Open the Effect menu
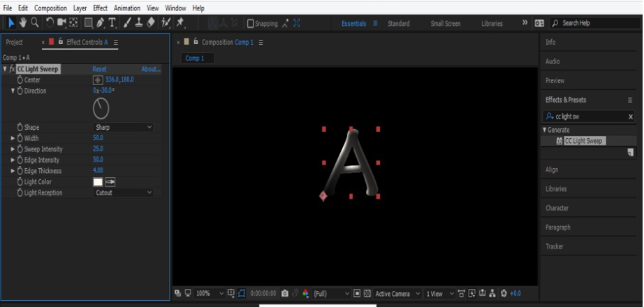644x307 pixels. (100, 8)
